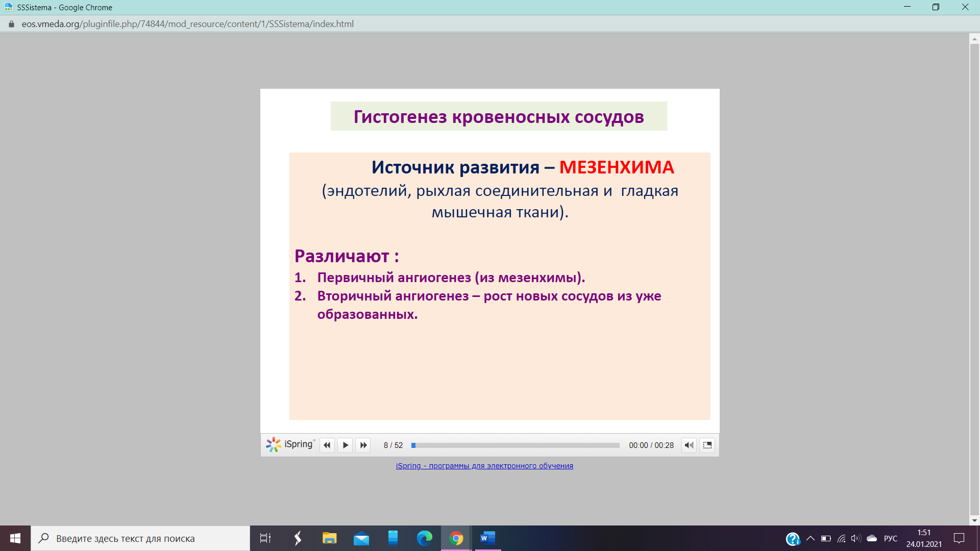Click the time display 00:00 / 00:28
The image size is (980, 551).
click(x=651, y=445)
